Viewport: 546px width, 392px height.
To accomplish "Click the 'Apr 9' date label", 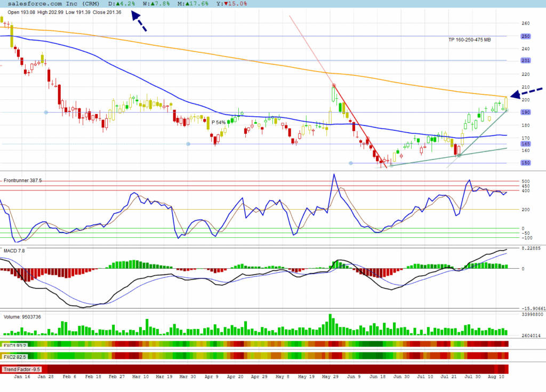I will tap(211, 377).
